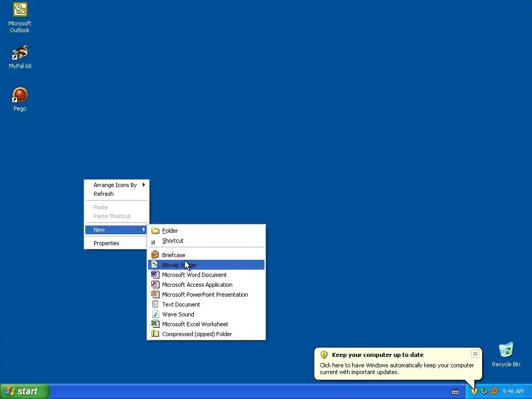Select the Recycle Bin icon

point(506,354)
